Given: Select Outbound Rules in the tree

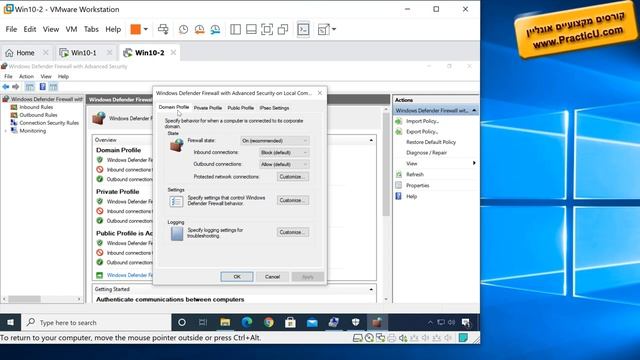Looking at the screenshot, I should [x=38, y=115].
